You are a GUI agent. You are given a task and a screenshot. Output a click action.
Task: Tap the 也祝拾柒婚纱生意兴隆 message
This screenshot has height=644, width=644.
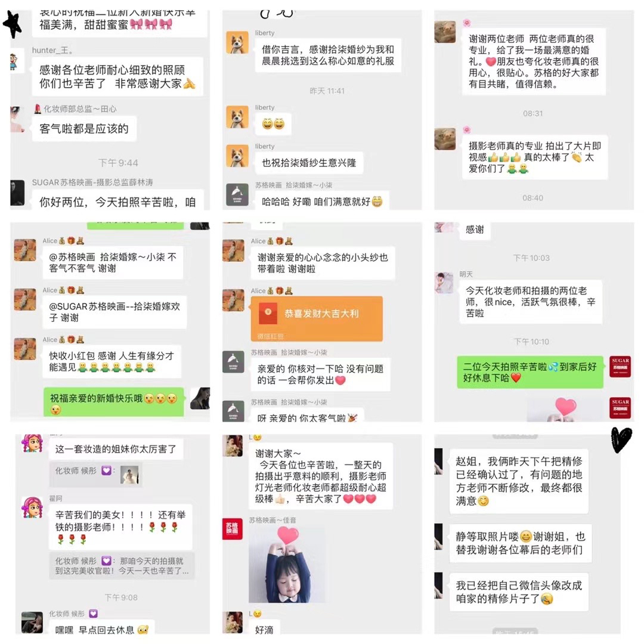pyautogui.click(x=309, y=163)
